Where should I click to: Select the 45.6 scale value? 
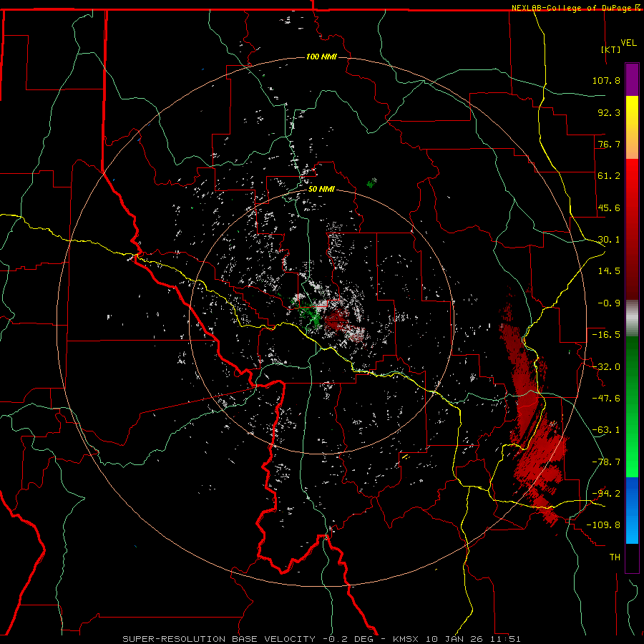click(x=609, y=208)
